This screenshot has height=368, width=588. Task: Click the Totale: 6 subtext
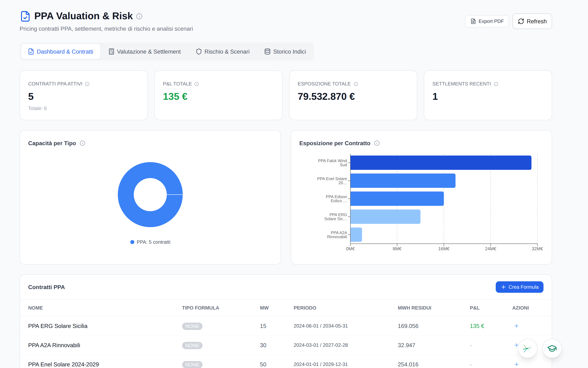coord(37,108)
